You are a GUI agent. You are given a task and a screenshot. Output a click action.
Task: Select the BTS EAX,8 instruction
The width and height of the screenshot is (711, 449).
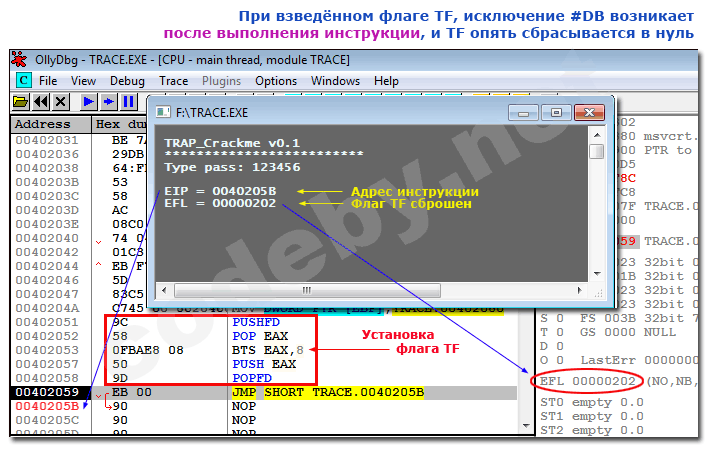(x=268, y=351)
